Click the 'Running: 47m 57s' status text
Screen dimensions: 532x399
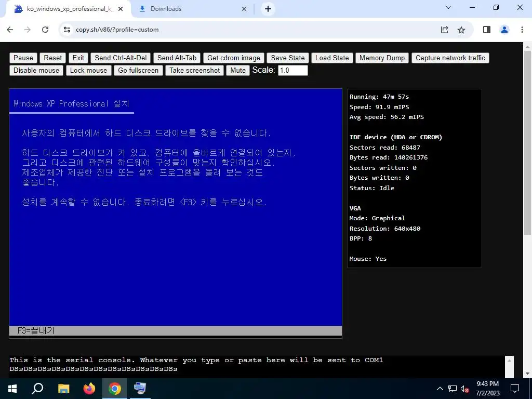379,97
